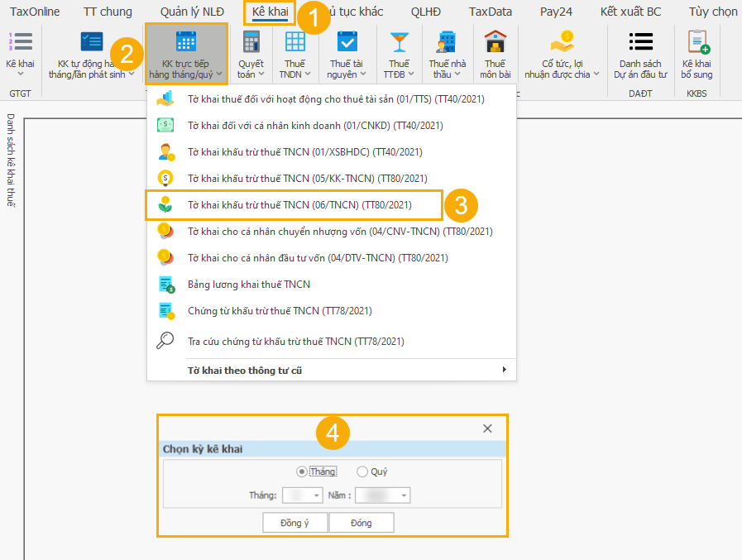742x560 pixels.
Task: Click icon beside the 01/TTS menu entry
Action: [165, 99]
